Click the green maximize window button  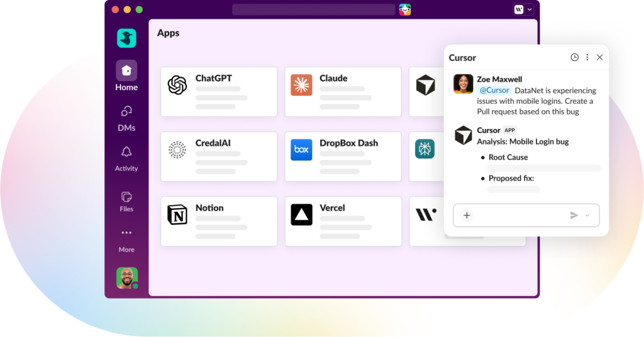(x=139, y=9)
